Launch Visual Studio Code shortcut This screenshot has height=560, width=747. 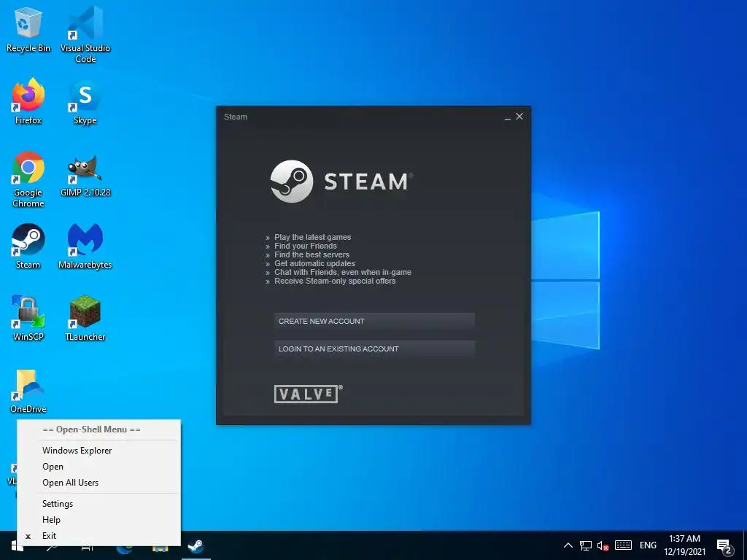click(85, 34)
